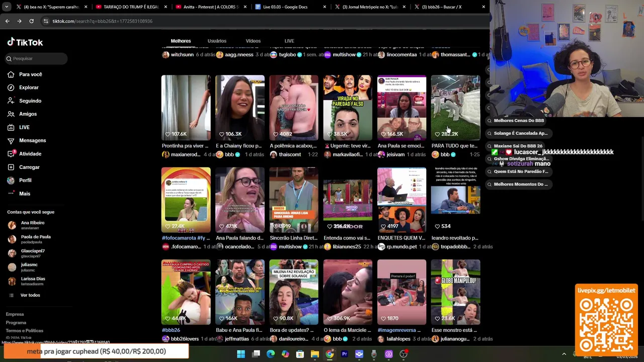The width and height of the screenshot is (644, 362).
Task: Open Windows Start menu
Action: pyautogui.click(x=241, y=354)
